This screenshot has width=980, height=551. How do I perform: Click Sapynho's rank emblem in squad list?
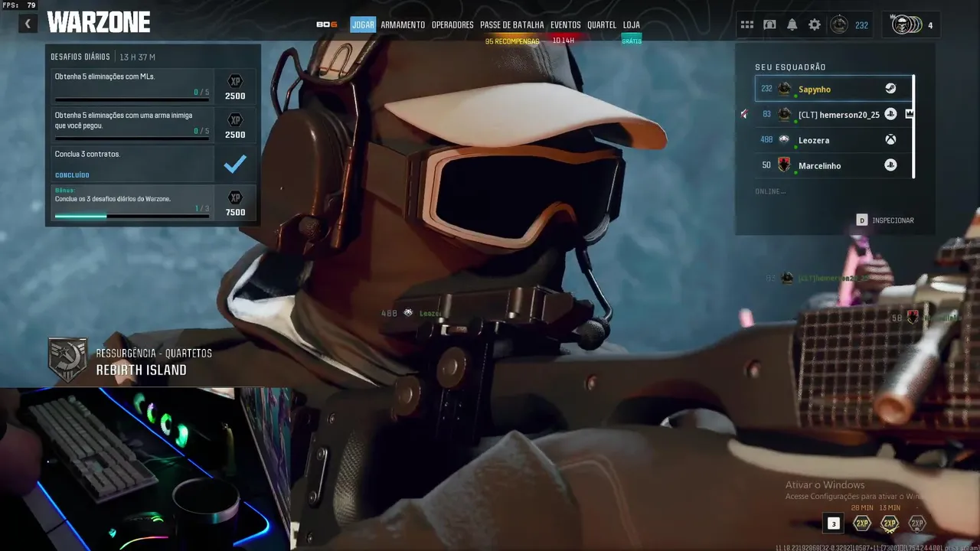[x=784, y=89]
